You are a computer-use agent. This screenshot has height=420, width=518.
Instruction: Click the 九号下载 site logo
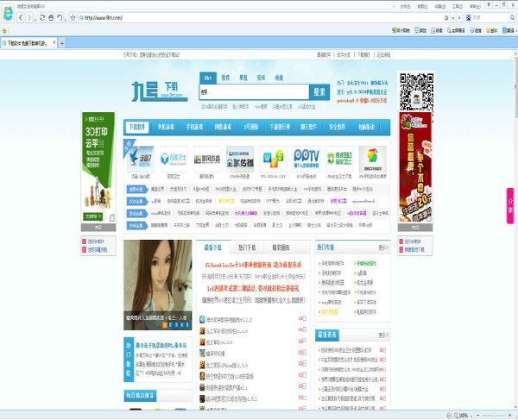[160, 91]
